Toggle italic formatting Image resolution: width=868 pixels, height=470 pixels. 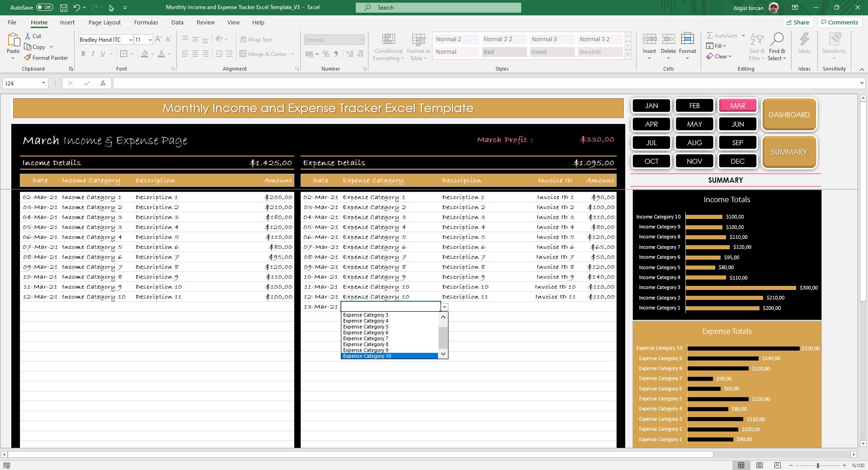click(93, 53)
